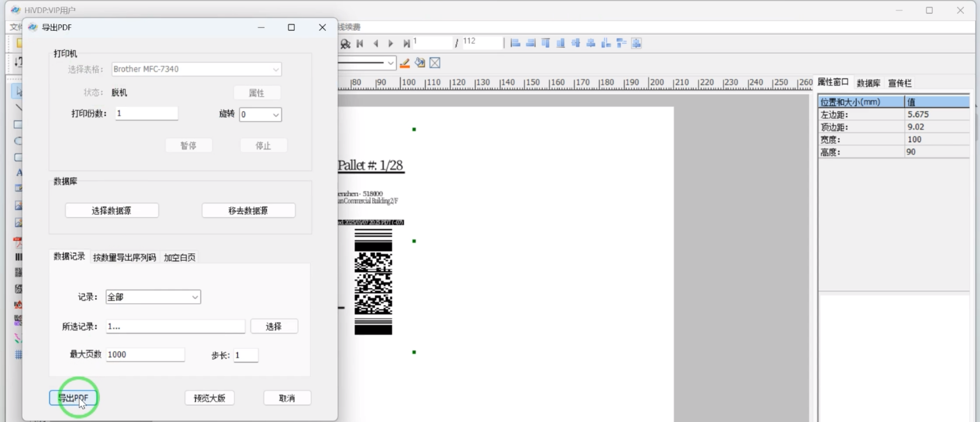Switch to the 加空白页 tab
980x422 pixels.
[x=180, y=258]
